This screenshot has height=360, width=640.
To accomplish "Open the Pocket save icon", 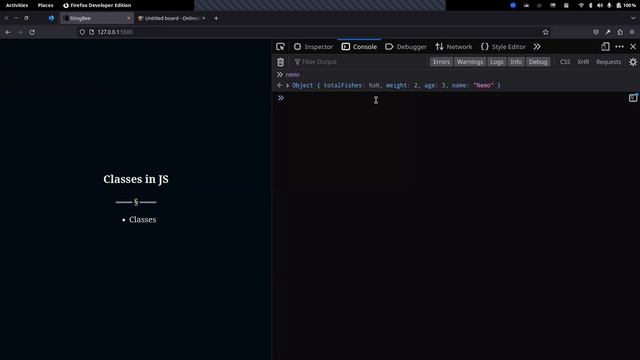I will 596,32.
